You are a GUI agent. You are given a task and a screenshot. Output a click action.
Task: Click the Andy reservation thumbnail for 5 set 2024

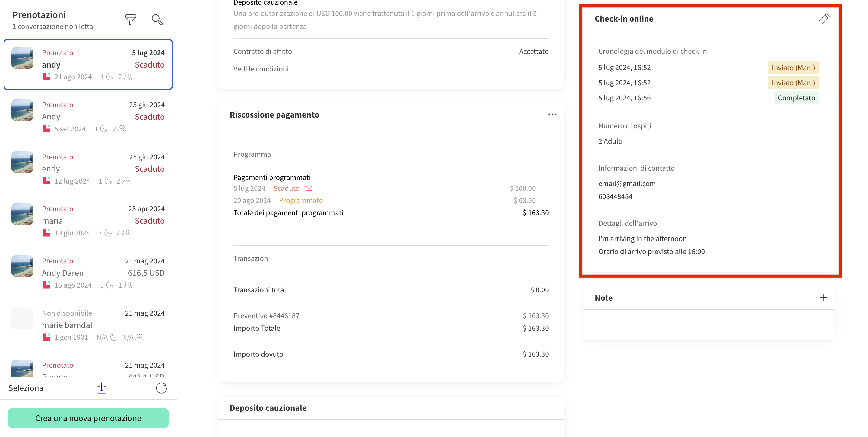pos(22,110)
